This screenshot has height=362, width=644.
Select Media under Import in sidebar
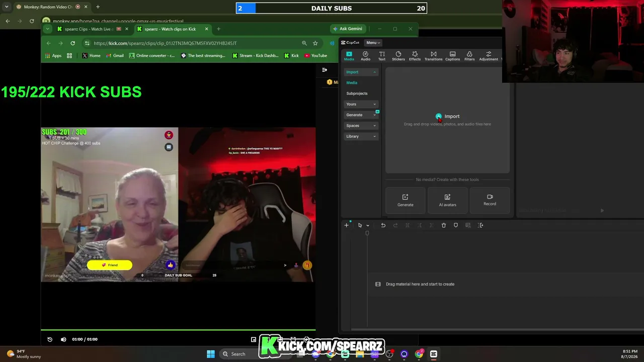tap(352, 82)
